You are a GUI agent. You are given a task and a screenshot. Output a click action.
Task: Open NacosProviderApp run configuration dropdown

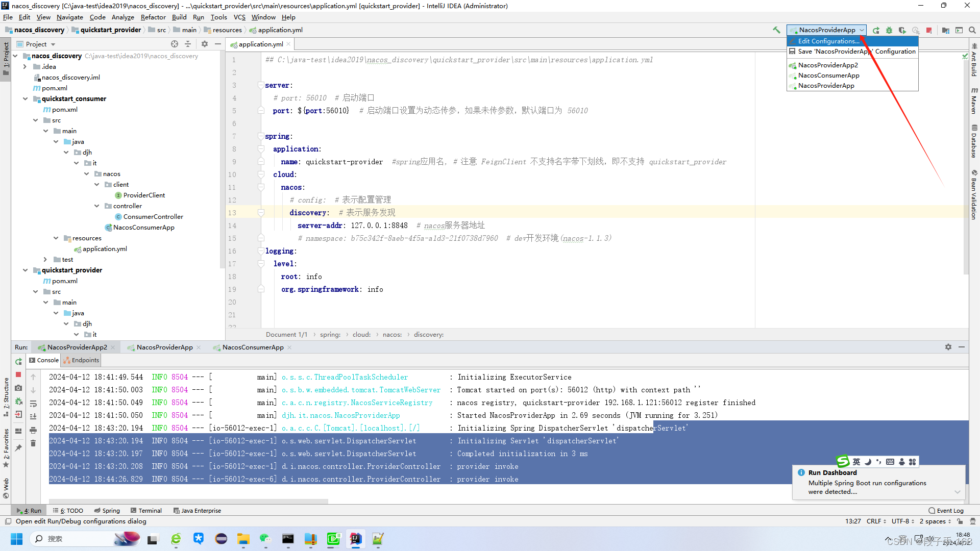click(x=826, y=30)
